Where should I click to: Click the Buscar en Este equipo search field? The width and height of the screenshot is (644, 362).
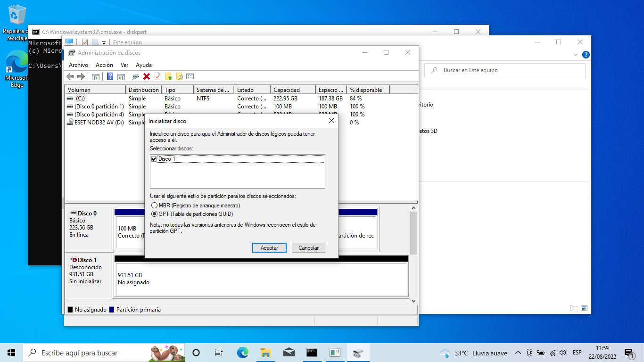[x=509, y=70]
